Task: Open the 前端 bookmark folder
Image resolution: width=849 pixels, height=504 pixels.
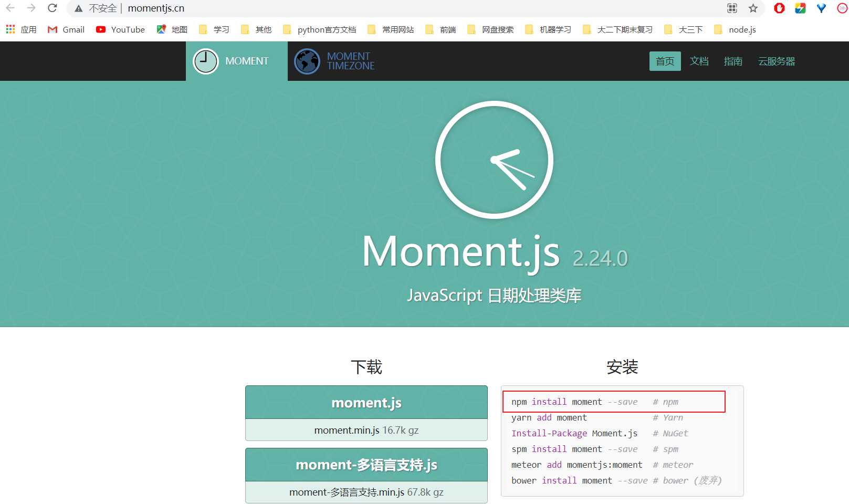Action: pyautogui.click(x=441, y=29)
